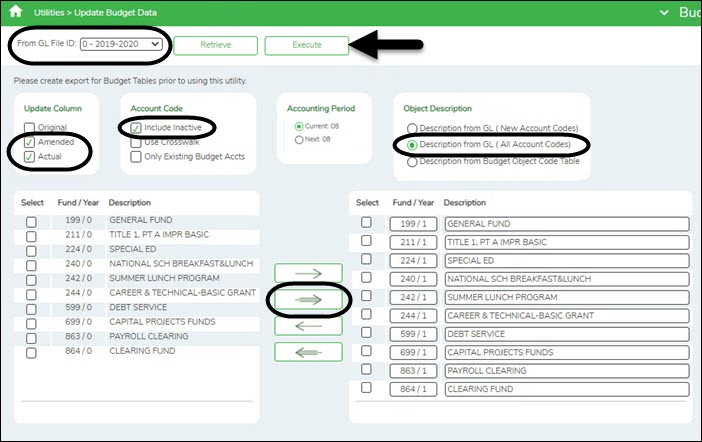Enable the Original update column checkbox
702x442 pixels.
tap(30, 128)
